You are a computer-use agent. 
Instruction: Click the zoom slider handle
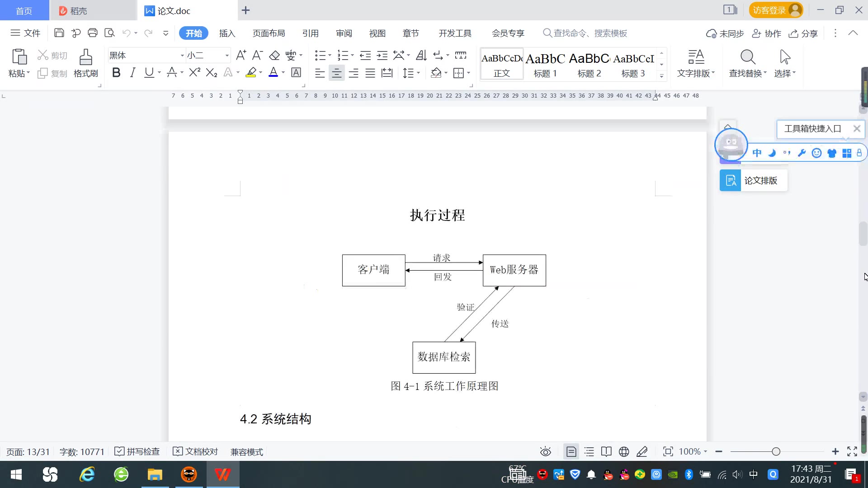(x=776, y=452)
